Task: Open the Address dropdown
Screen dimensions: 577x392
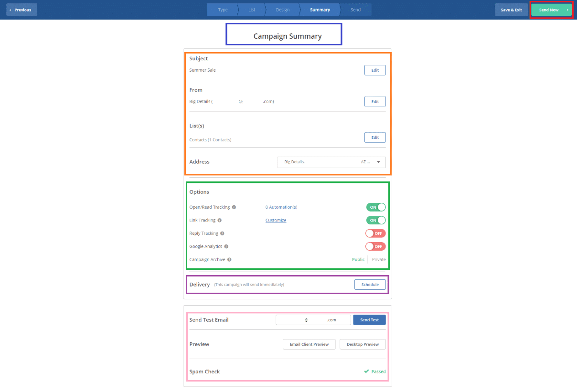Action: pyautogui.click(x=331, y=162)
